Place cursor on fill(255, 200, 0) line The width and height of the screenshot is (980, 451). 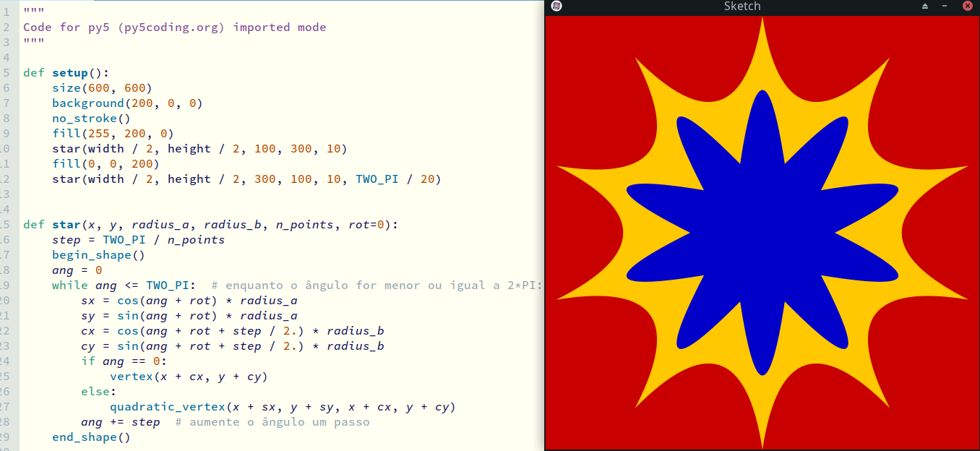[113, 134]
